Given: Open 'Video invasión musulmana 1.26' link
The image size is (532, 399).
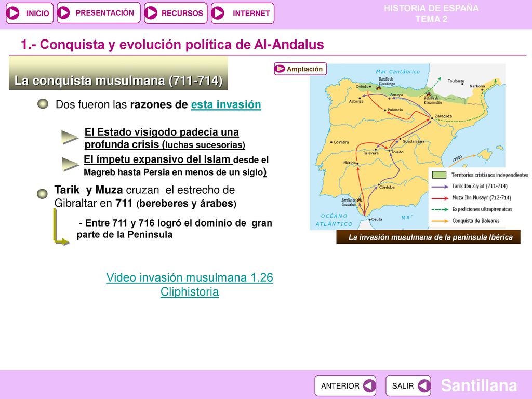Looking at the screenshot, I should tap(189, 277).
